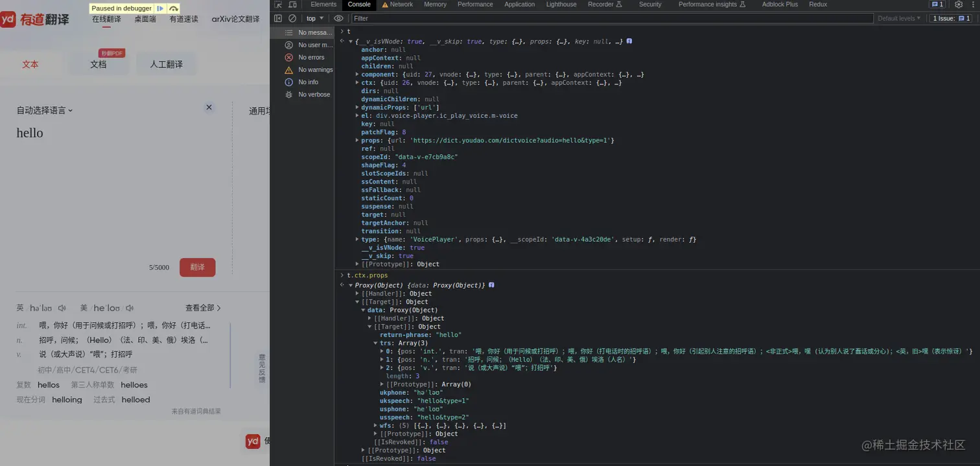
Task: Click the info badge beside the t object
Action: point(629,41)
